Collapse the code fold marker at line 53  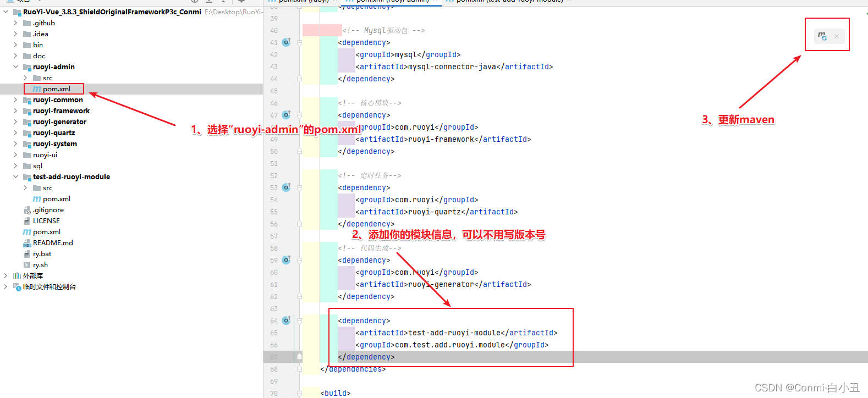point(299,187)
